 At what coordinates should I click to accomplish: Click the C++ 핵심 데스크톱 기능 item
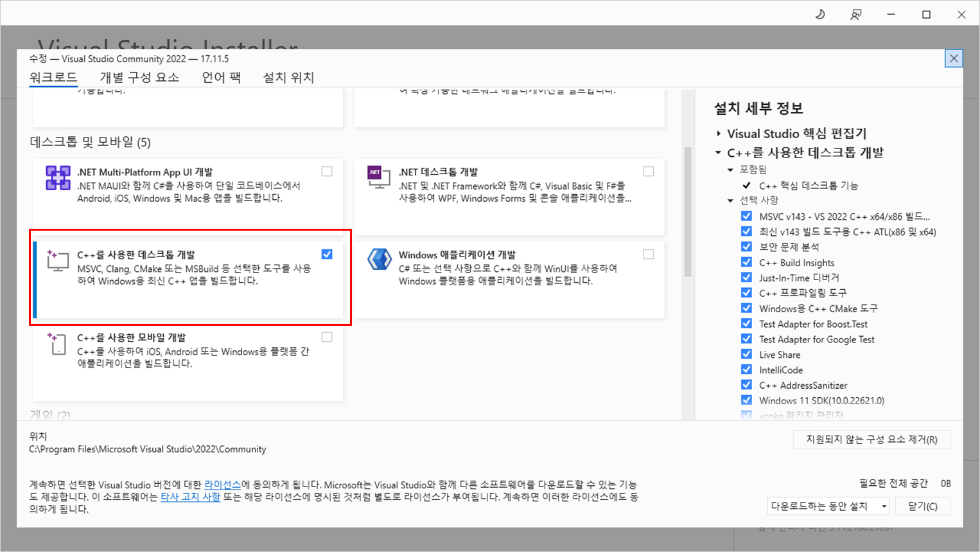tap(809, 185)
